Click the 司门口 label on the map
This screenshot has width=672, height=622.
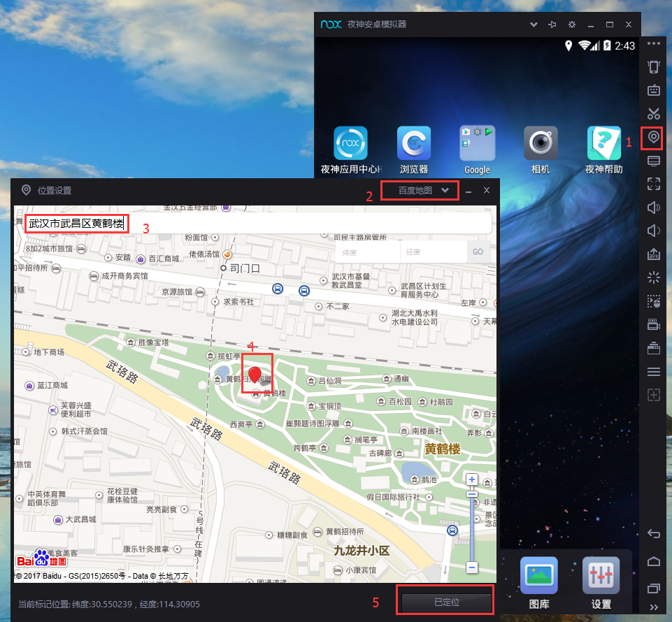coord(245,268)
